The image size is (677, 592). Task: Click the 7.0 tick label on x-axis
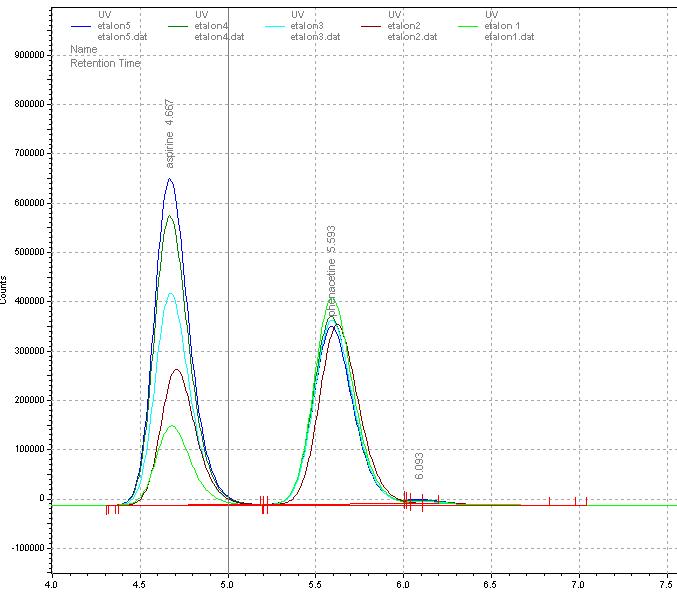point(579,580)
